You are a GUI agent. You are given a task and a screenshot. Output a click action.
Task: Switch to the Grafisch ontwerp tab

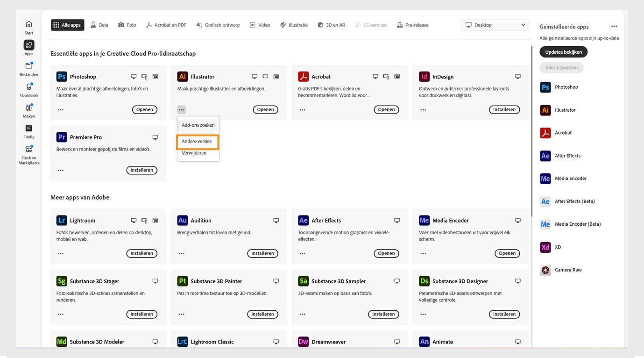coord(218,25)
